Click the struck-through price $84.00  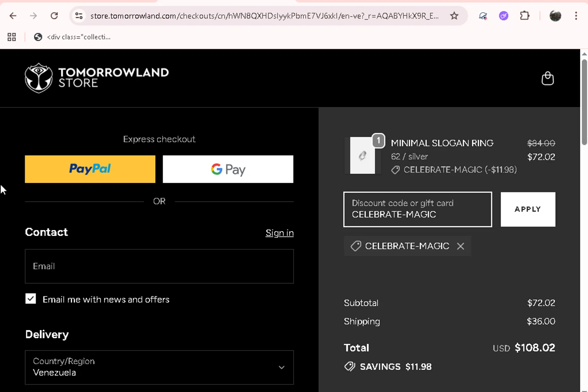click(x=541, y=143)
